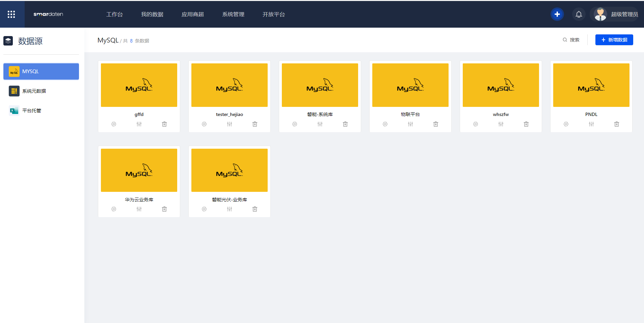Click the 磐能-系统库 MySQL thumbnail
Viewport: 644px width, 323px height.
(320, 85)
